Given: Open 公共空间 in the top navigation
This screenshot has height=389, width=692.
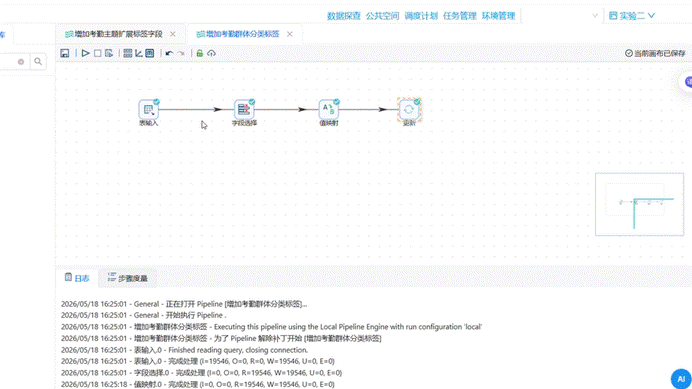Looking at the screenshot, I should click(383, 16).
